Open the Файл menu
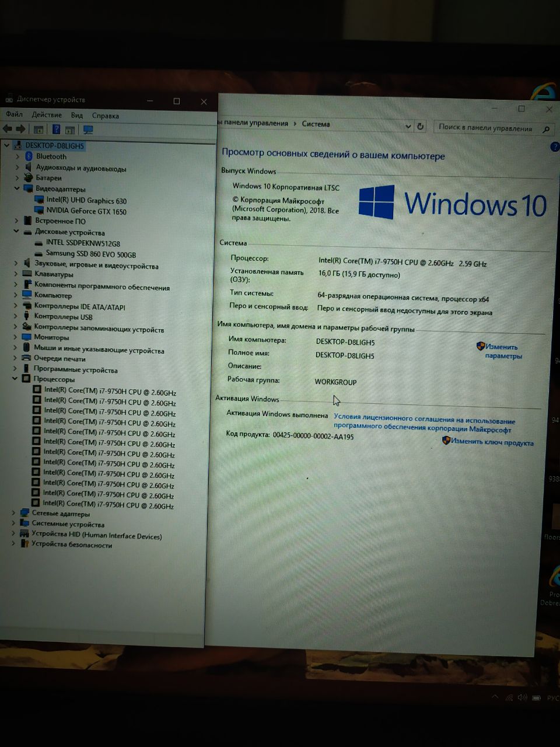The width and height of the screenshot is (560, 747). click(x=14, y=114)
